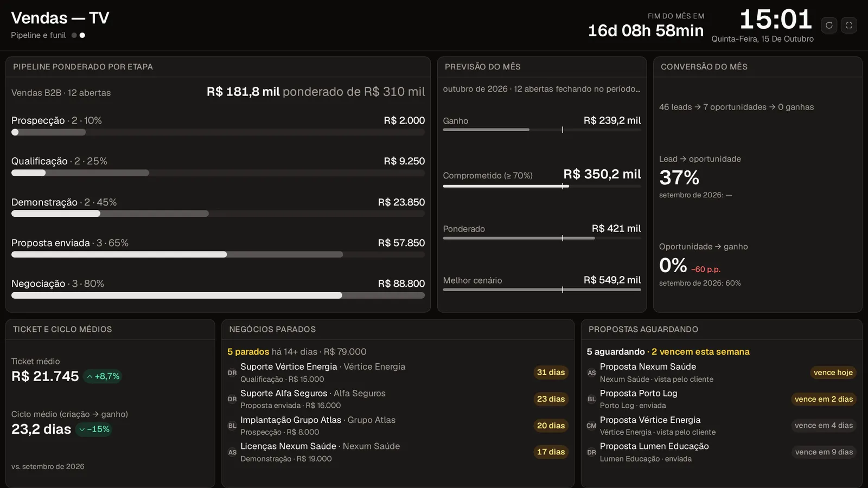Click the '16d 08h 58min' countdown
The height and width of the screenshot is (488, 868).
pos(646,30)
